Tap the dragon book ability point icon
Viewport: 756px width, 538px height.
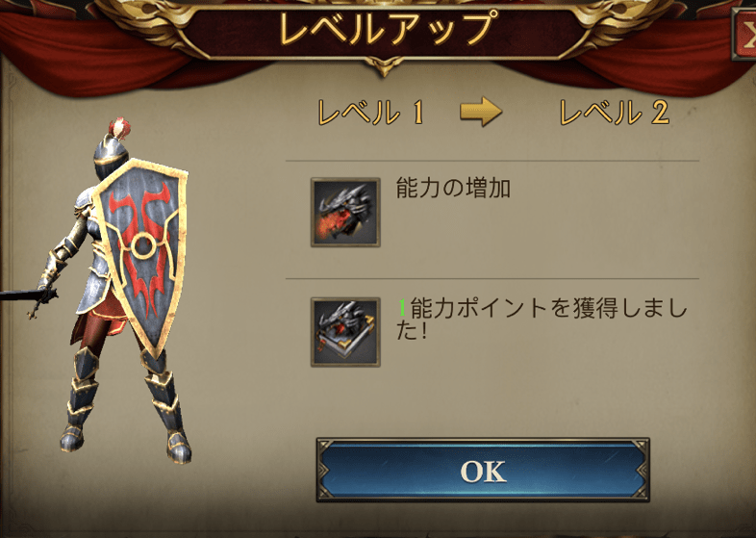coord(345,332)
